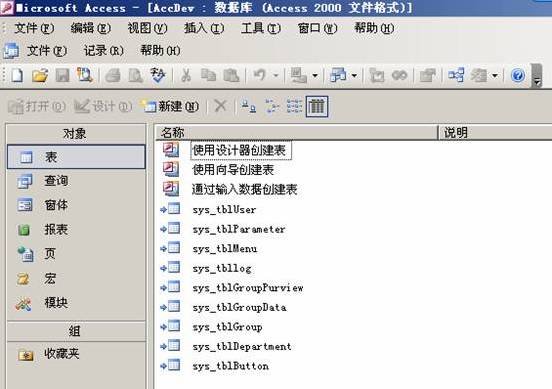The image size is (552, 389).
Task: Switch to details view toggle button
Action: tap(317, 106)
